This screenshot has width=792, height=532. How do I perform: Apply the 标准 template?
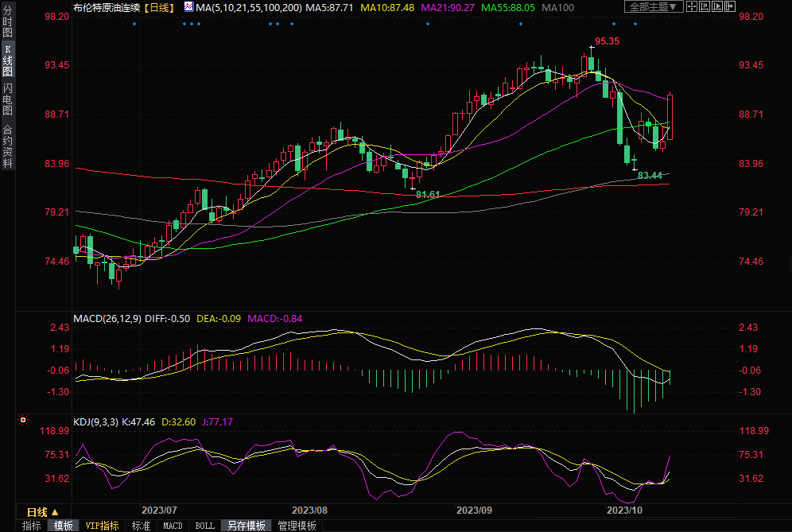(141, 526)
